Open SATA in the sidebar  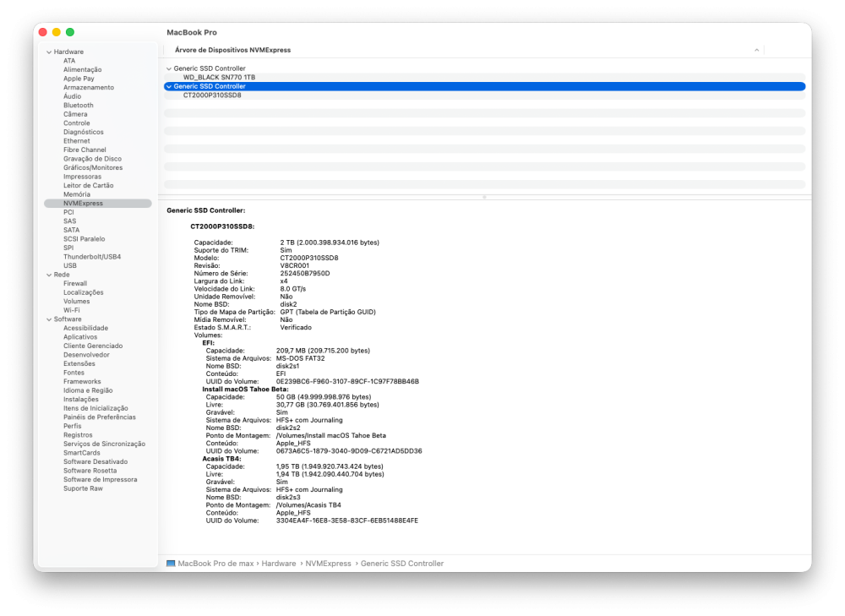(71, 230)
